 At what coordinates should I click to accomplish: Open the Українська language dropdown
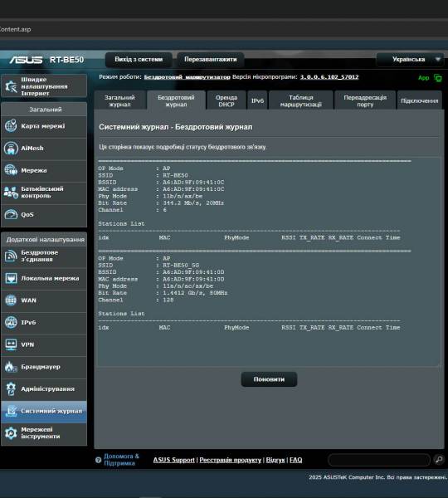(x=410, y=60)
